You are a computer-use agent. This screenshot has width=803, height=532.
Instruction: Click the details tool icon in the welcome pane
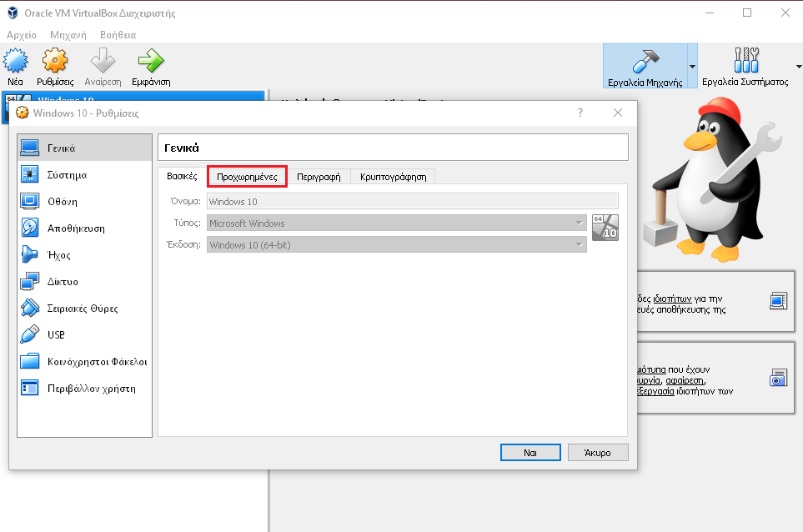[779, 300]
